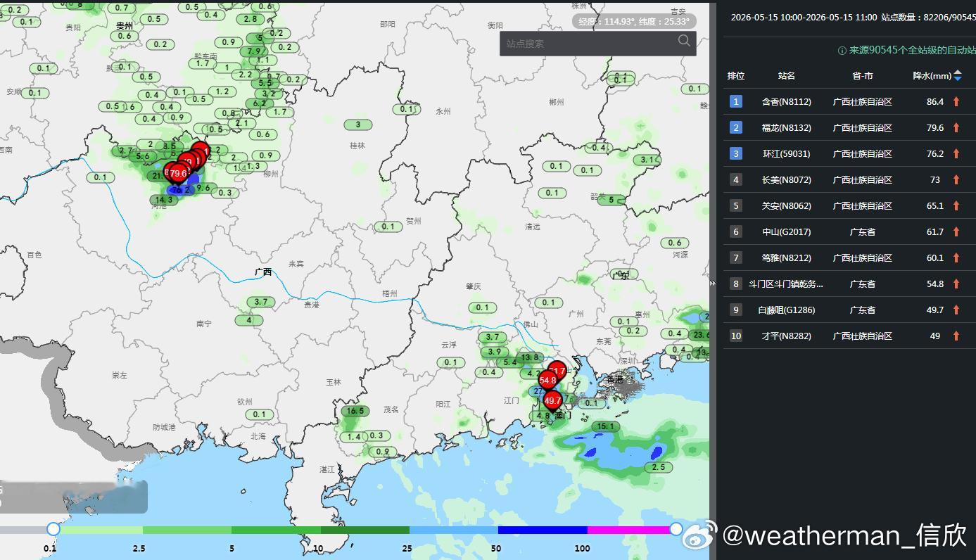
Task: Click the red up arrow in the 中山 row
Action: click(x=956, y=232)
